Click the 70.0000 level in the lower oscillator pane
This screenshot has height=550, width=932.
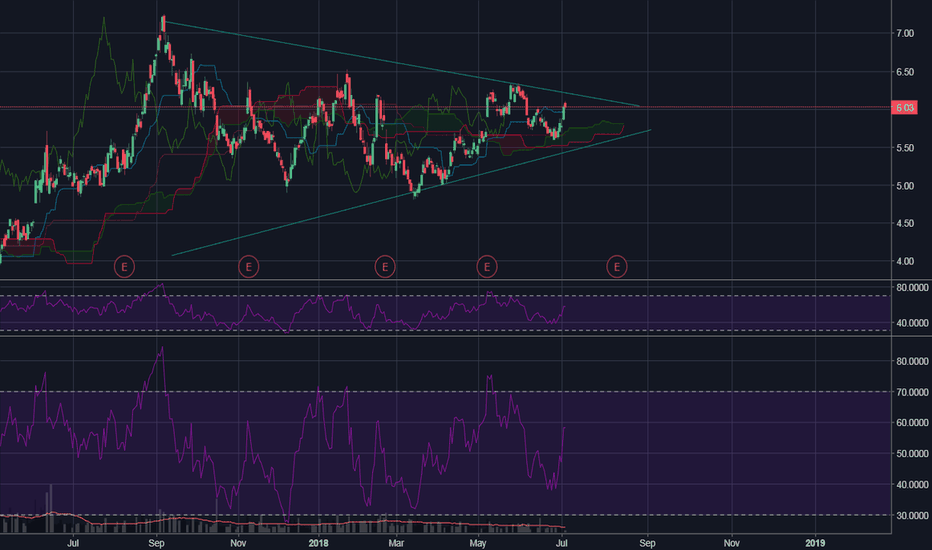click(x=912, y=392)
